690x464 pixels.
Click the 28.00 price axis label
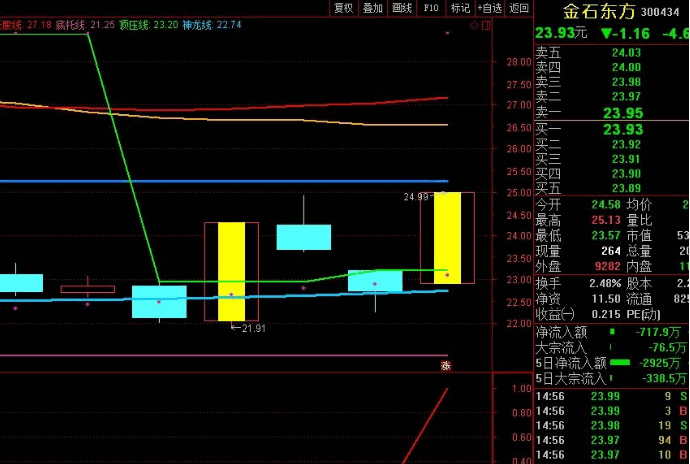[519, 62]
